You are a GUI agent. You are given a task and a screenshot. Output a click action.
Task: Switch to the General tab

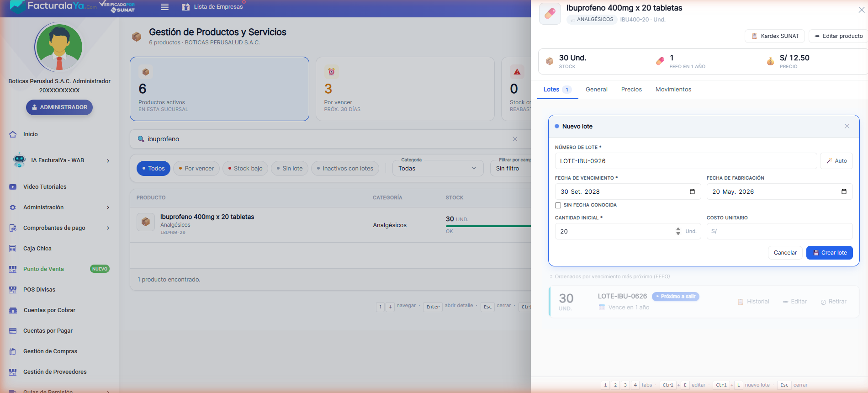pyautogui.click(x=597, y=90)
